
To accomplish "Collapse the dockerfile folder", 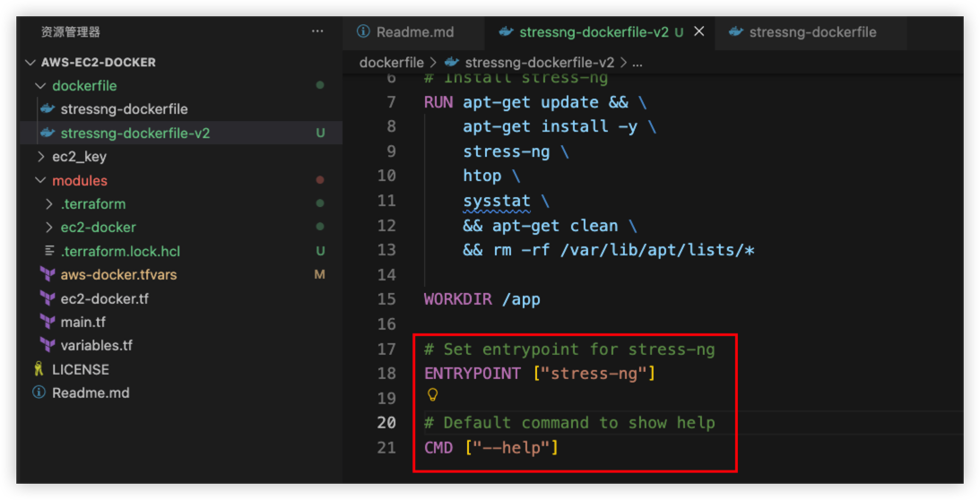I will [40, 86].
